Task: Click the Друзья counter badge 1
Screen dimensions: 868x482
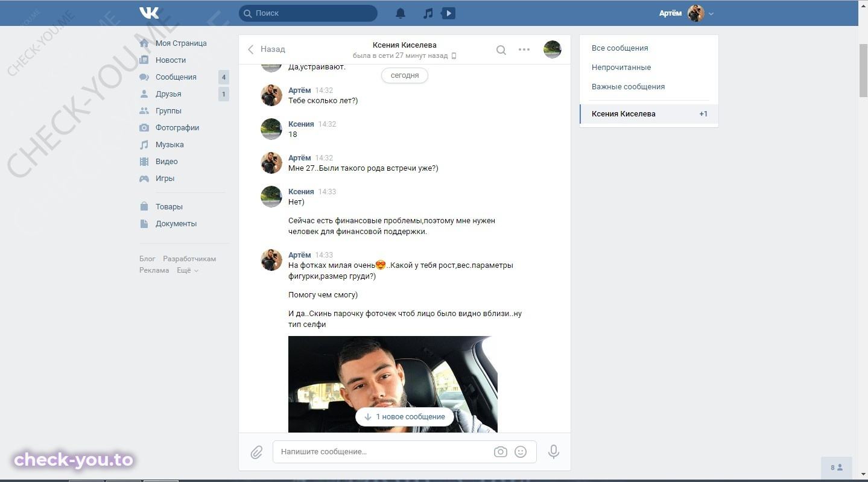Action: 224,94
